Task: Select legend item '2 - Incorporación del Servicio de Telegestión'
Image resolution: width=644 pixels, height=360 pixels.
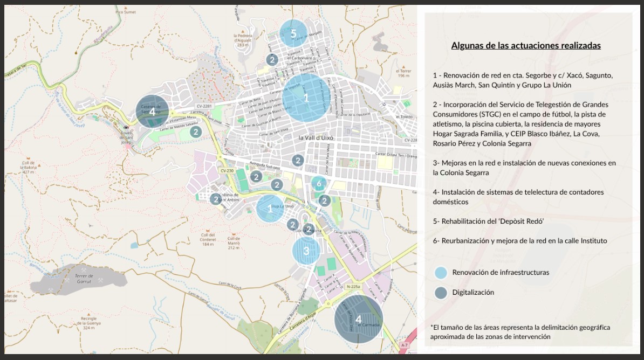Action: coord(520,124)
